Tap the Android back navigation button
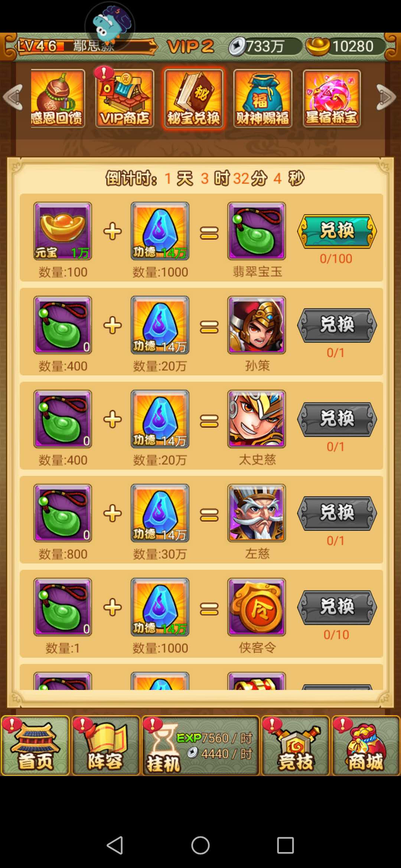The height and width of the screenshot is (868, 401). (x=115, y=845)
